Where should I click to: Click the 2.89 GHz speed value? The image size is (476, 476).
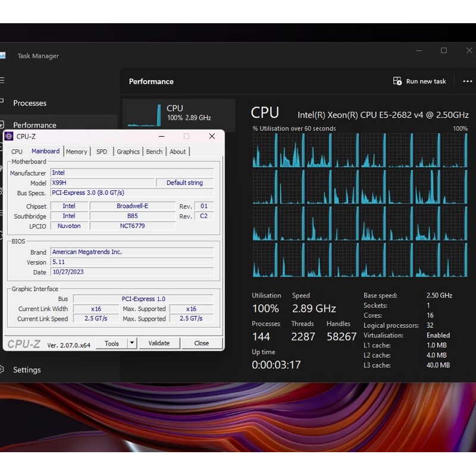click(x=314, y=308)
